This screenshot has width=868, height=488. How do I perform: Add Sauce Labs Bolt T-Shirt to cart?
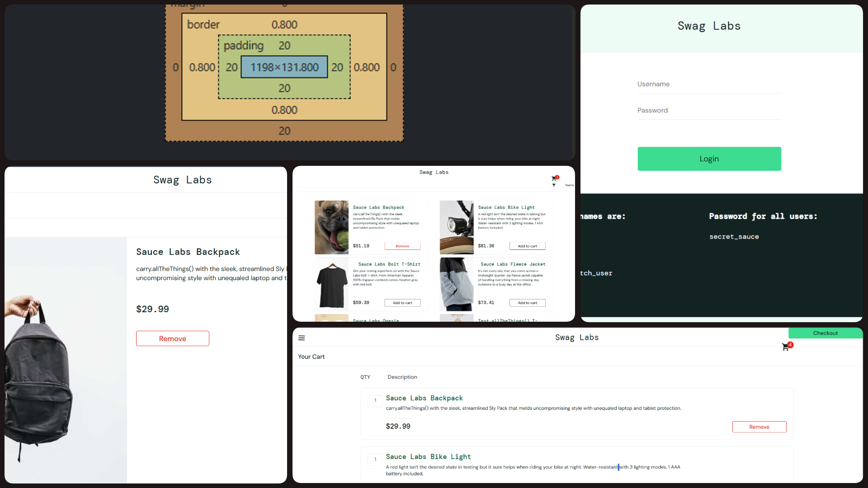point(402,303)
